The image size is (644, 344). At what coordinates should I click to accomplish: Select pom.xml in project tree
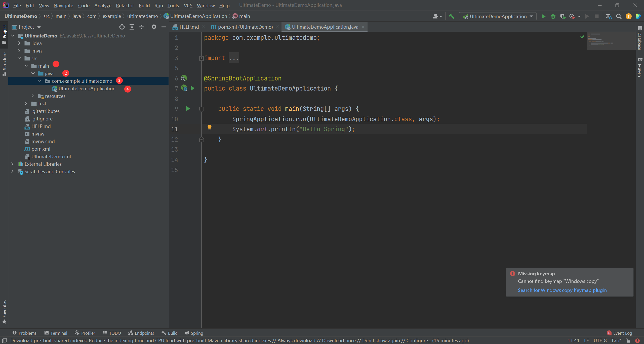(41, 149)
